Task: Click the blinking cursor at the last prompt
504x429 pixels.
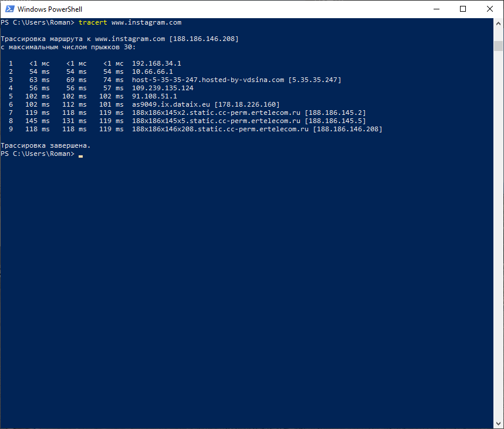Action: 81,156
